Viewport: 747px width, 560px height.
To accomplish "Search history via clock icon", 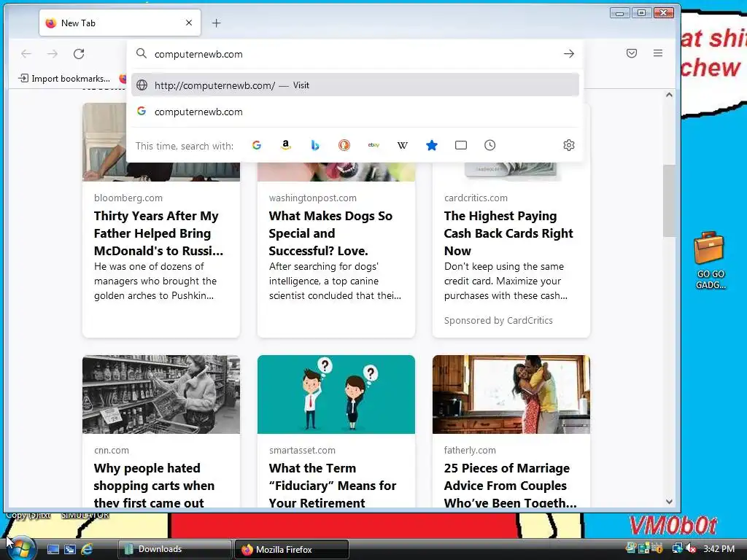I will (489, 145).
